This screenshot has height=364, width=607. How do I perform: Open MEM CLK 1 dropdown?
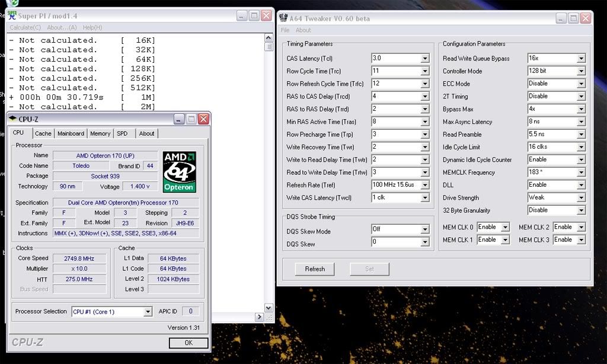[x=505, y=240]
